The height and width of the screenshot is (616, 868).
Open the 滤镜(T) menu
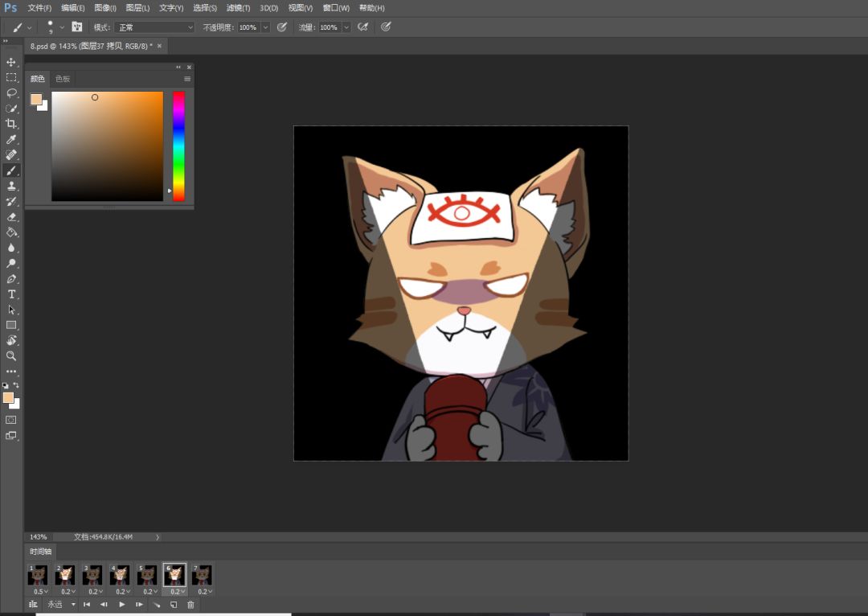tap(238, 8)
